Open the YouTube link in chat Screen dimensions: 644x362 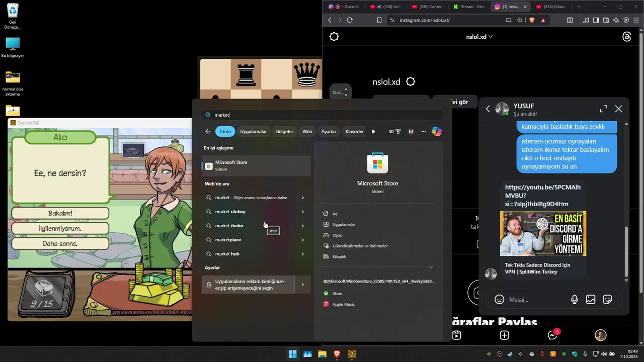(543, 196)
